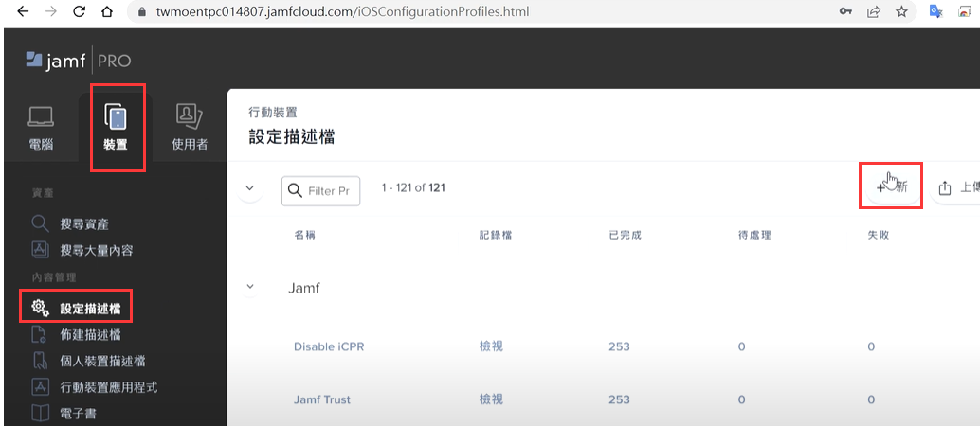Click the Jamf PRO logo

coord(78,61)
